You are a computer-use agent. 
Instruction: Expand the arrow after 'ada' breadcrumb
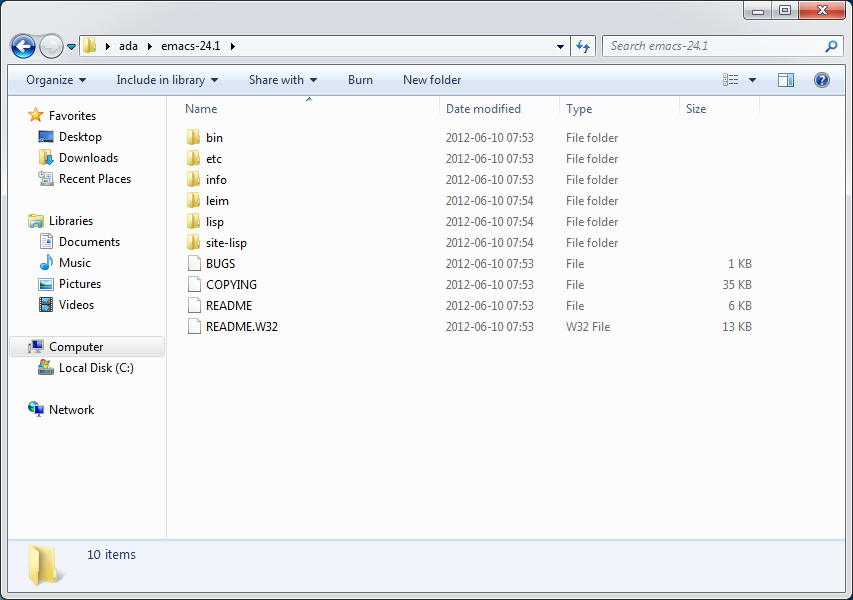click(x=150, y=46)
